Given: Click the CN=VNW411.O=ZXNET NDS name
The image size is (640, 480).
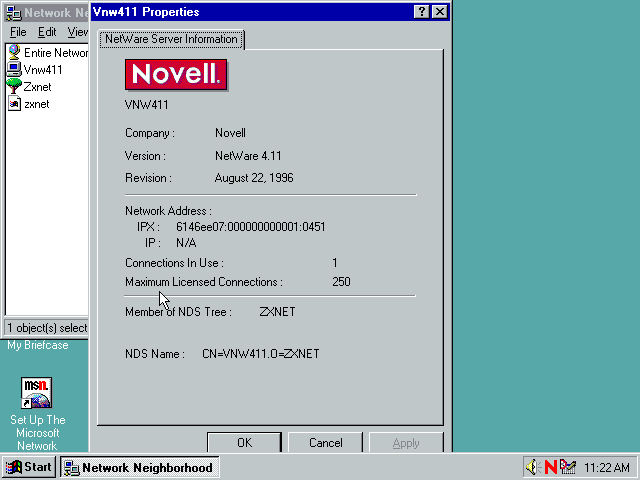Looking at the screenshot, I should click(x=261, y=353).
